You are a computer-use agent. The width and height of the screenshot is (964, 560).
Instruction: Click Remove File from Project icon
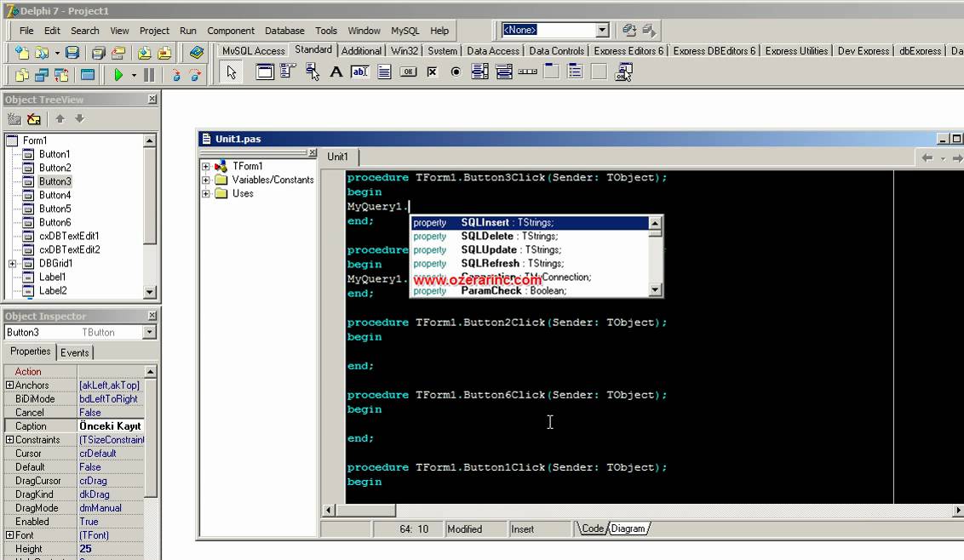[x=164, y=53]
